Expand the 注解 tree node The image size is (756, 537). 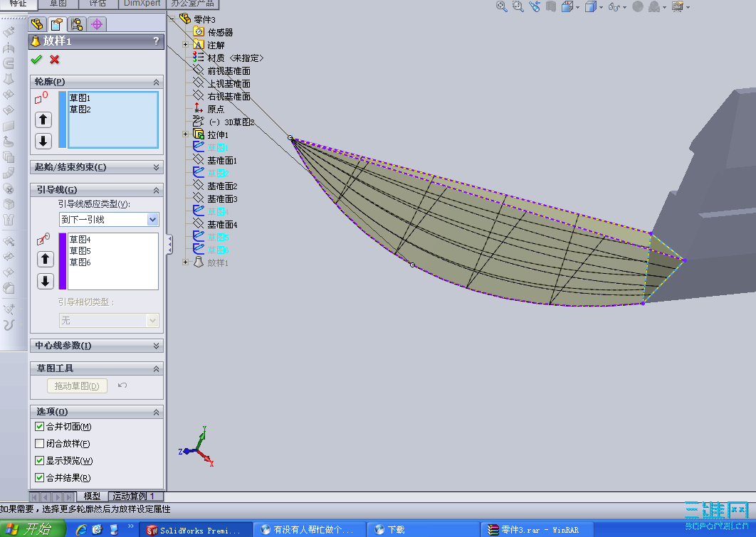pos(186,44)
